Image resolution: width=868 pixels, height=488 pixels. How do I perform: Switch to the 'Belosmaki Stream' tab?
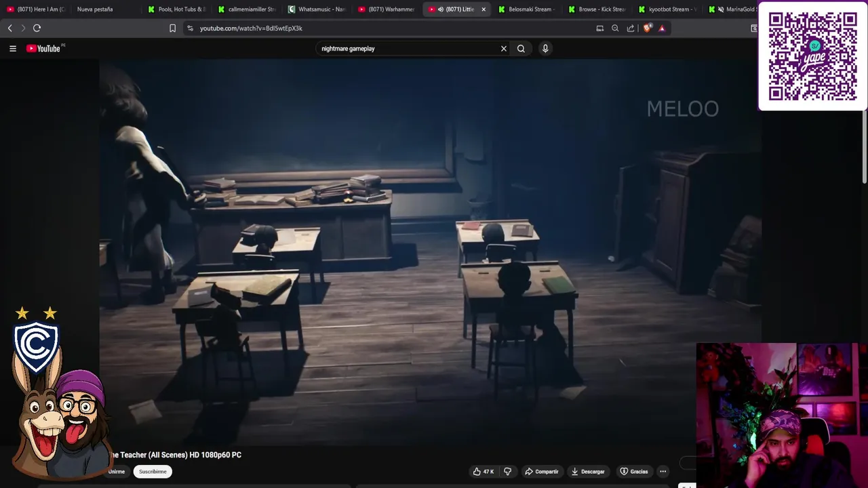click(528, 9)
